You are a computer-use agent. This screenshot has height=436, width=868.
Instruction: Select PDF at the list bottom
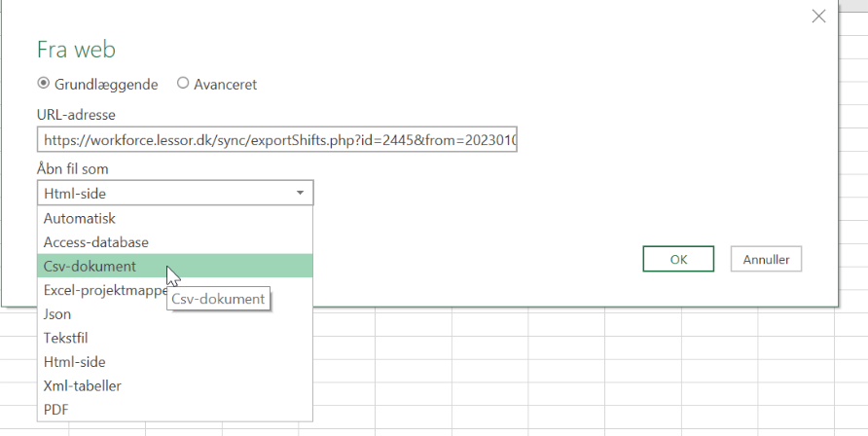[56, 409]
